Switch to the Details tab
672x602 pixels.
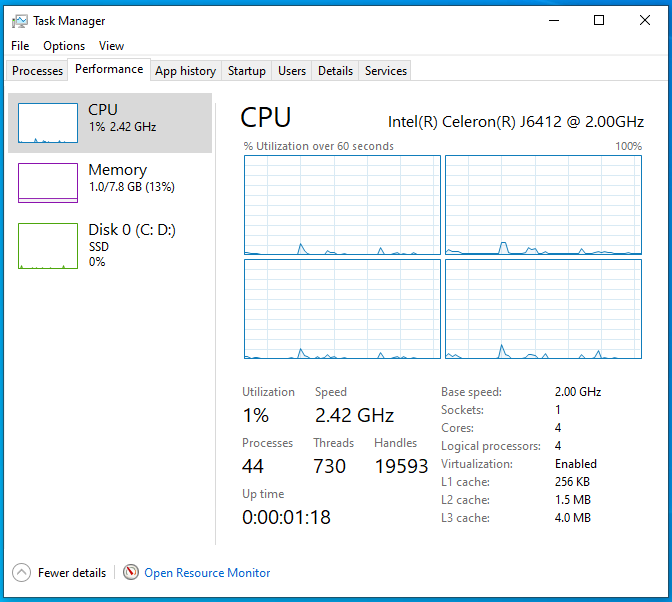[x=335, y=71]
